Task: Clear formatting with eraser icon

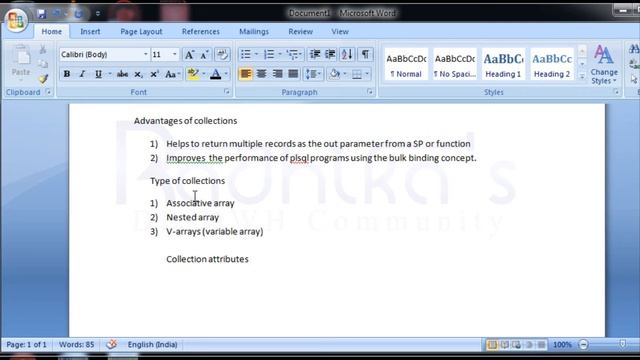Action: (222, 55)
